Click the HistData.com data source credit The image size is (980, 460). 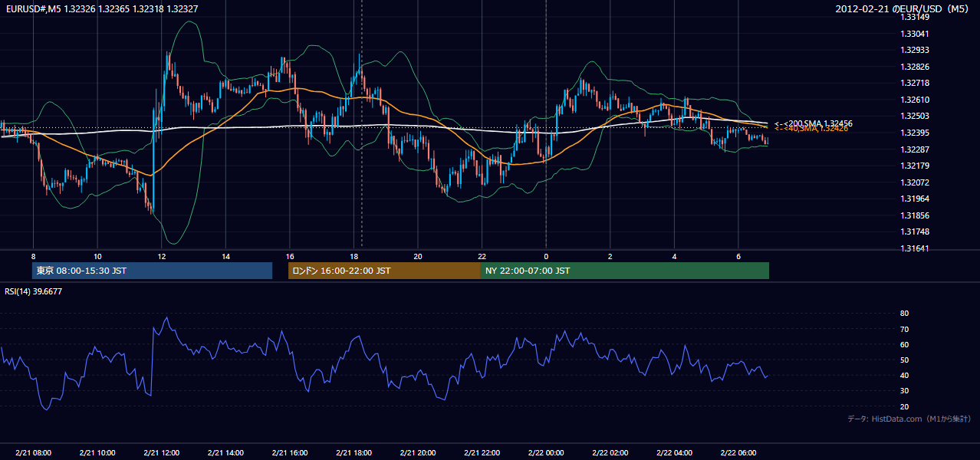coord(909,419)
